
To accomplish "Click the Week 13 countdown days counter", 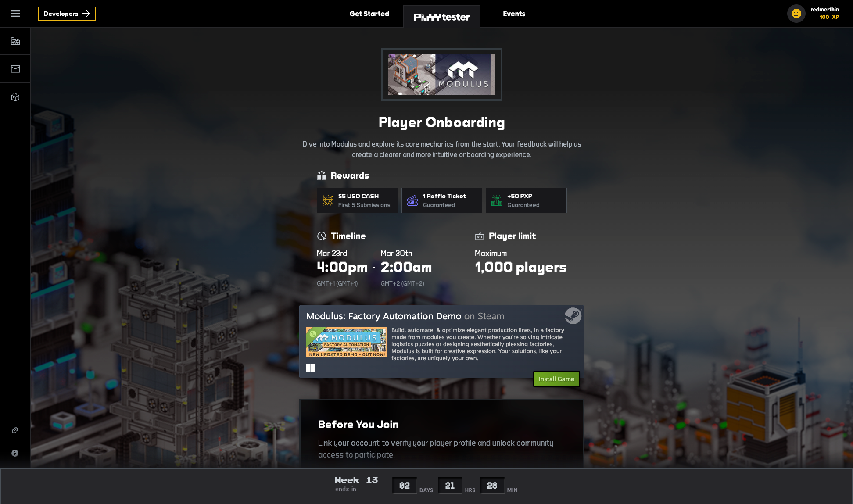I will click(x=404, y=485).
